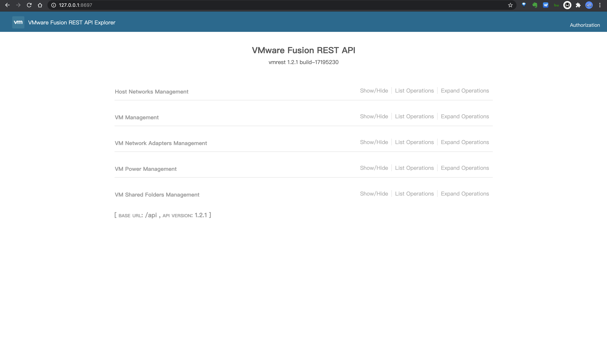Toggle Show/Hide for VM Network Adapters Management
Image resolution: width=607 pixels, height=364 pixels.
point(374,142)
